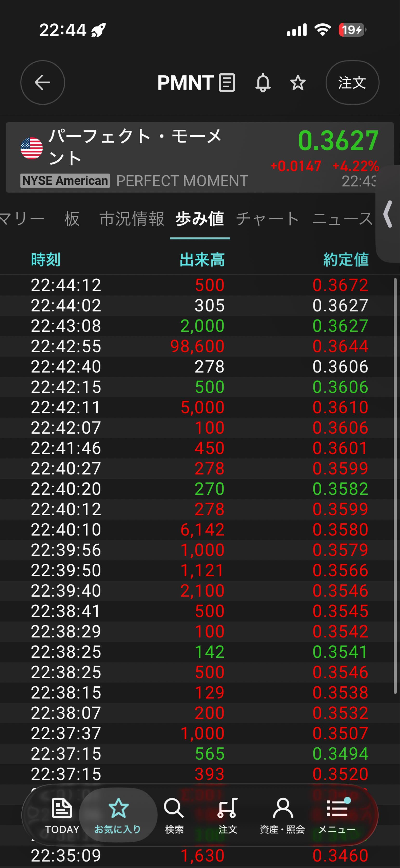The width and height of the screenshot is (400, 868).
Task: Tap the 時刻 column header
Action: [46, 260]
